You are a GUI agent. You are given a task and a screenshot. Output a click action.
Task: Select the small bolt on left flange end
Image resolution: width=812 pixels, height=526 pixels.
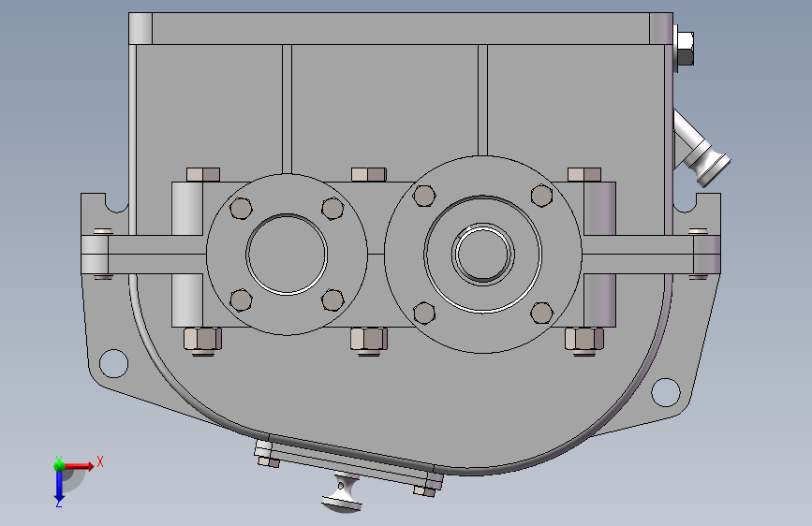tap(103, 231)
